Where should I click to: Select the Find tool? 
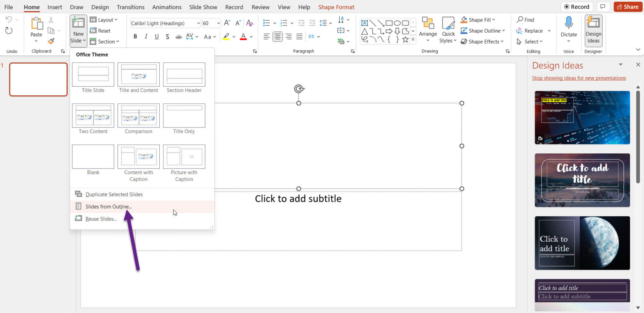coord(525,19)
